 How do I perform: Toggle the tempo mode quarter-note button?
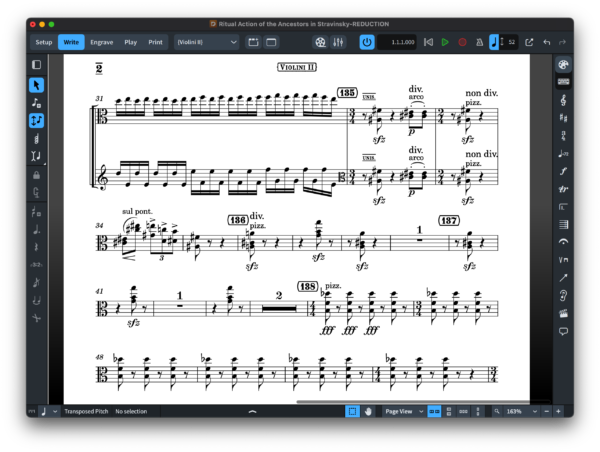[x=494, y=42]
